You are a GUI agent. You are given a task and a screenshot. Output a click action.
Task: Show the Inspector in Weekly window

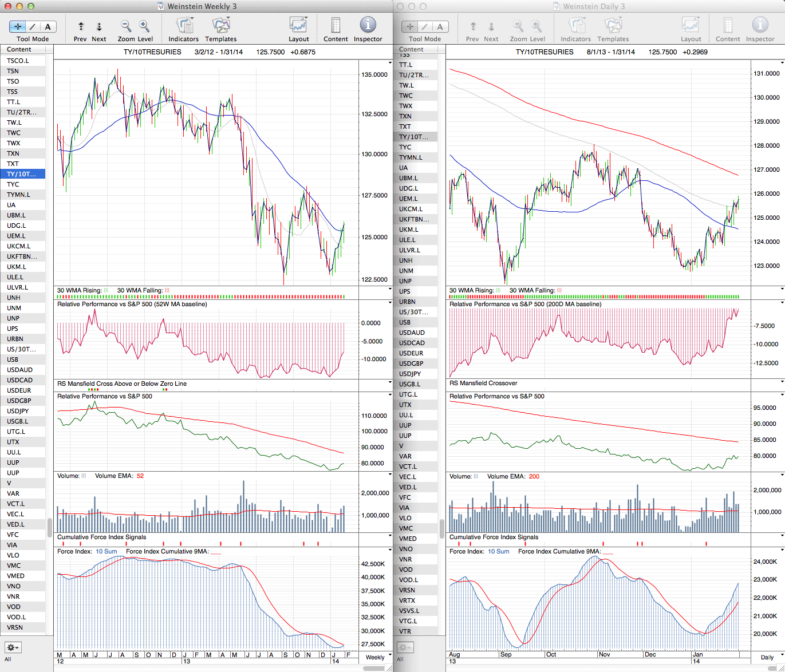tap(368, 25)
